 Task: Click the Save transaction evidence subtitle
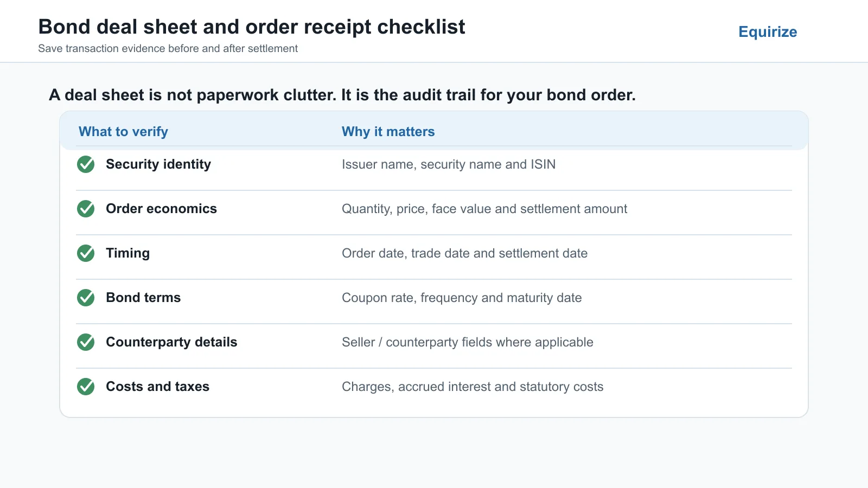168,48
